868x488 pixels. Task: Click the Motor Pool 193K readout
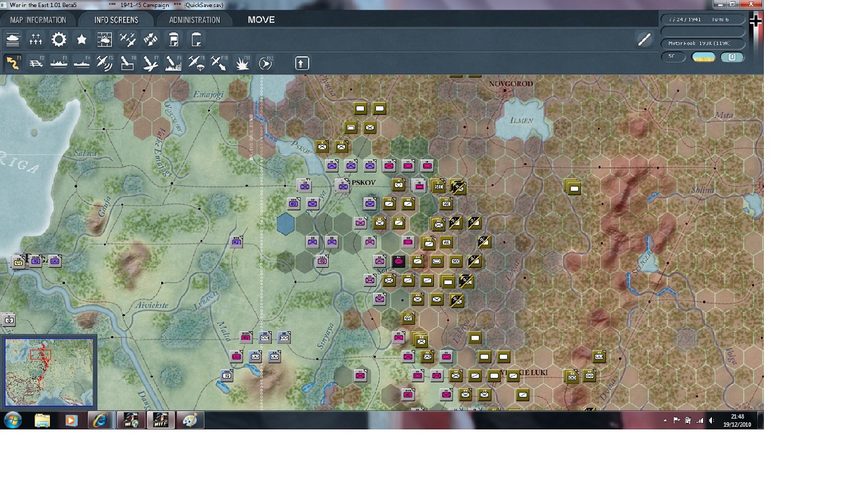(x=703, y=43)
